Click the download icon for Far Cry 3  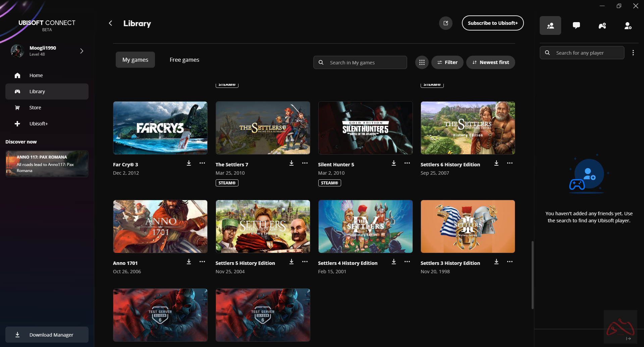[x=189, y=163]
